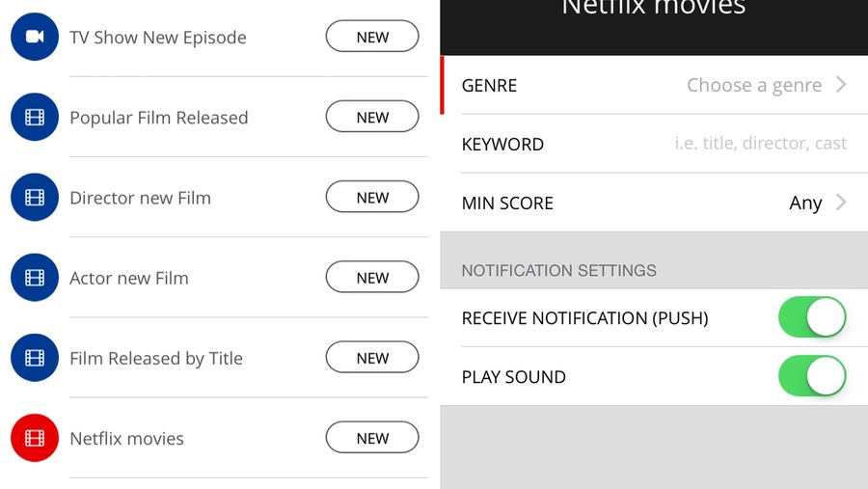Tap the Director new Film icon

(x=35, y=197)
